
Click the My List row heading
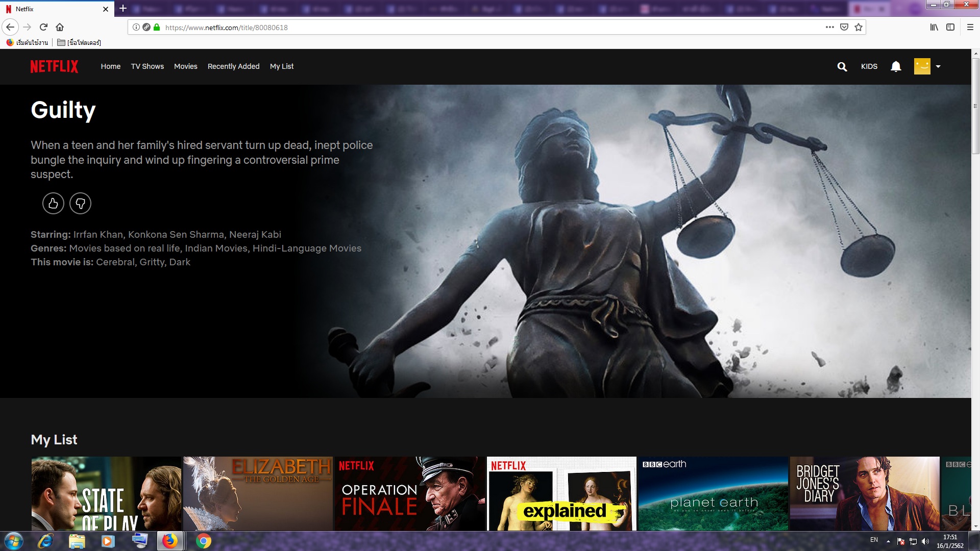[54, 440]
